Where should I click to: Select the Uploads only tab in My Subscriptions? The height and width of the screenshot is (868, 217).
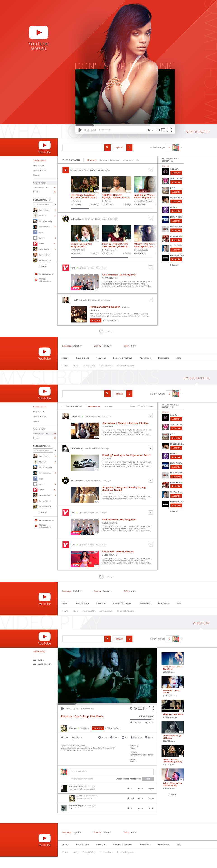click(x=94, y=406)
